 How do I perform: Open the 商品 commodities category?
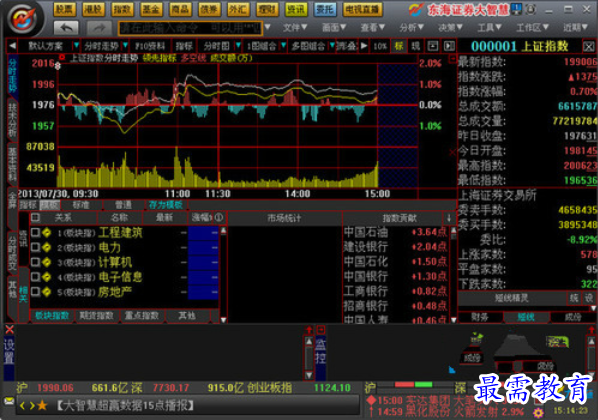point(180,9)
